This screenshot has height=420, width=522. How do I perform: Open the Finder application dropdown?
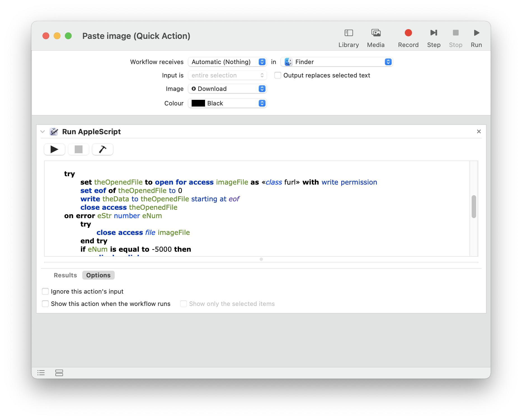(388, 62)
